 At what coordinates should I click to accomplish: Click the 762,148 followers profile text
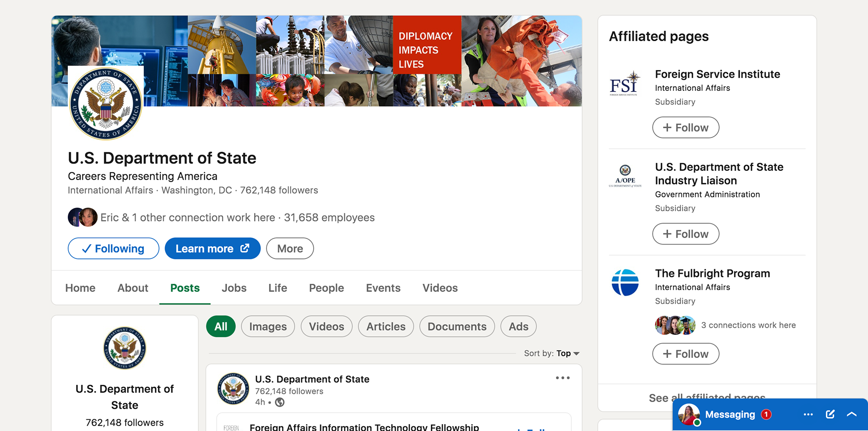point(279,190)
